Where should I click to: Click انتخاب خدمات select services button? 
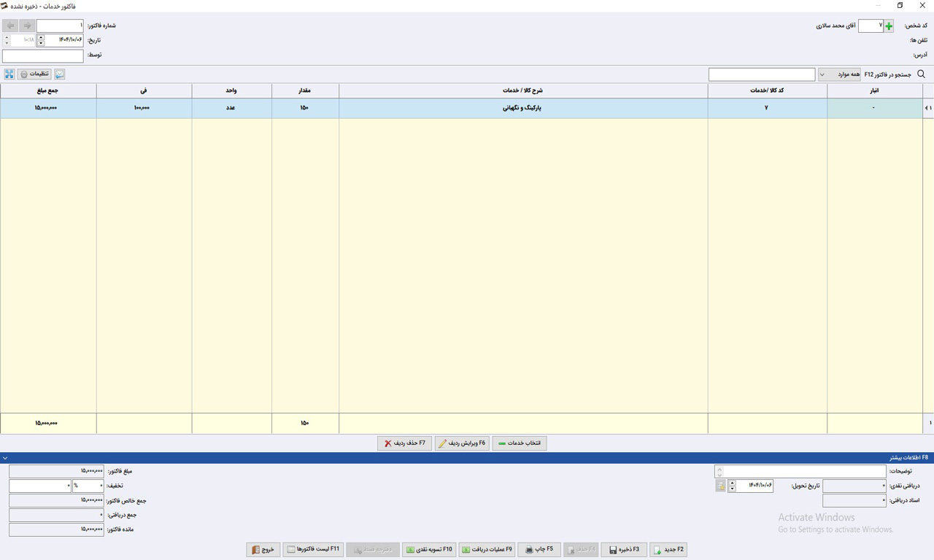[520, 443]
